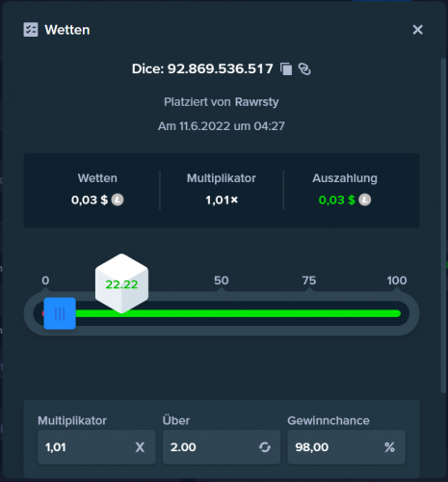
Task: Click the blue slider handle
Action: (x=60, y=313)
